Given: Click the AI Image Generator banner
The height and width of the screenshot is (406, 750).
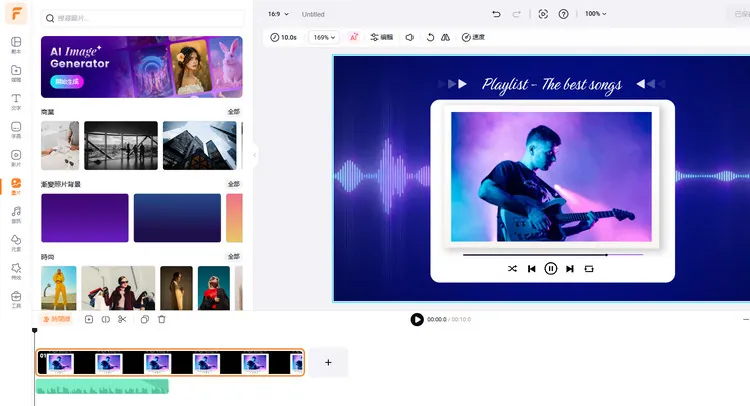Looking at the screenshot, I should click(x=142, y=67).
